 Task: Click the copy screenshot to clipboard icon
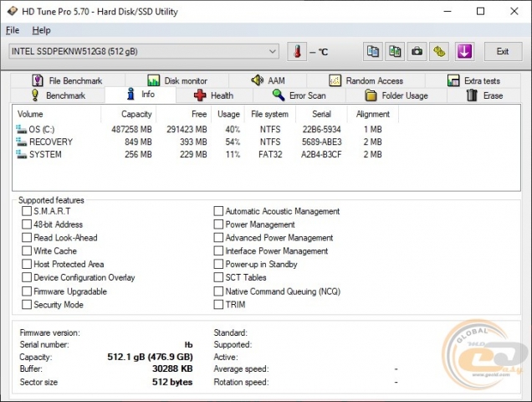(x=395, y=52)
